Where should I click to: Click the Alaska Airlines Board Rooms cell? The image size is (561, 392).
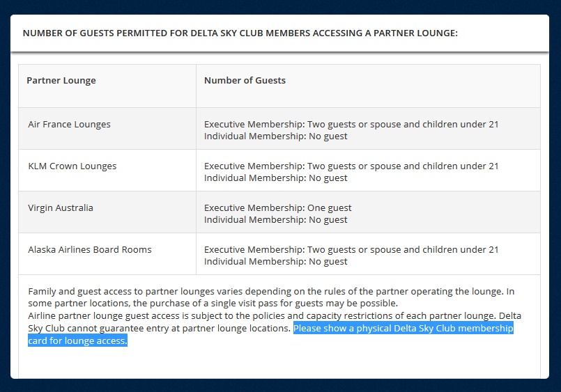click(x=89, y=250)
